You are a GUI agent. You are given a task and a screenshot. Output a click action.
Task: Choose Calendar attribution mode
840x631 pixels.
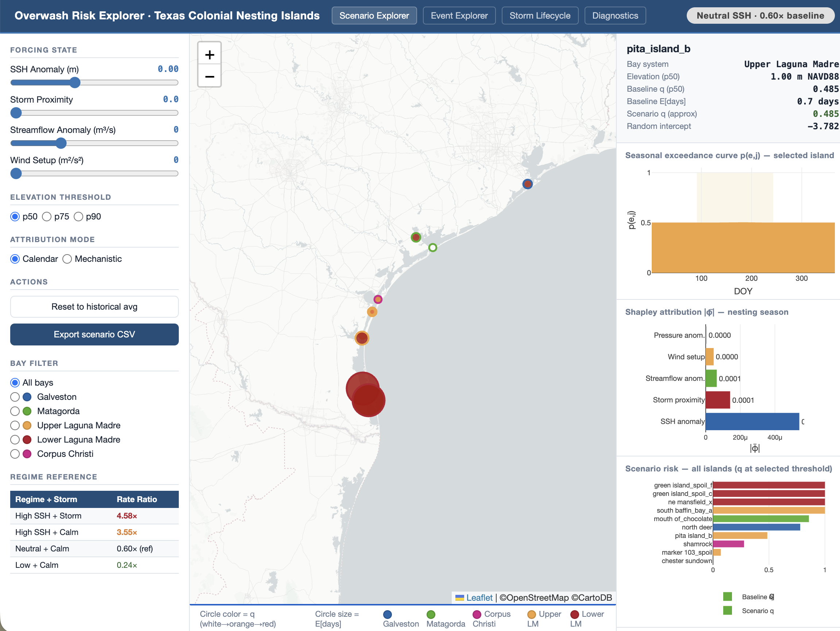(x=15, y=259)
